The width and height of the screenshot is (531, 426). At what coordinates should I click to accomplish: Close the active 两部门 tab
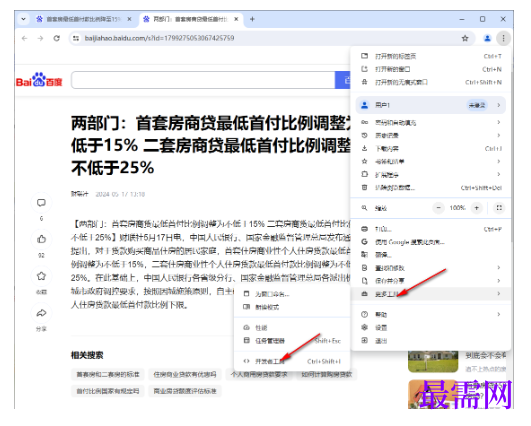[236, 19]
